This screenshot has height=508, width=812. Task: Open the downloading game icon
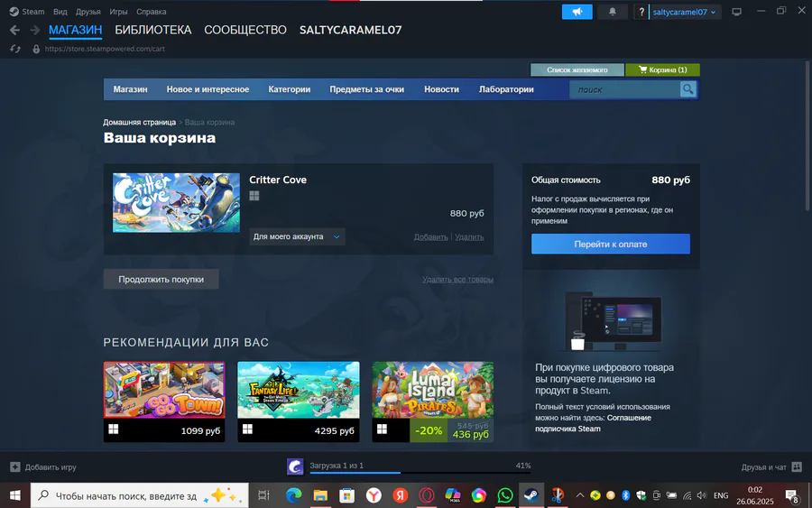[295, 466]
